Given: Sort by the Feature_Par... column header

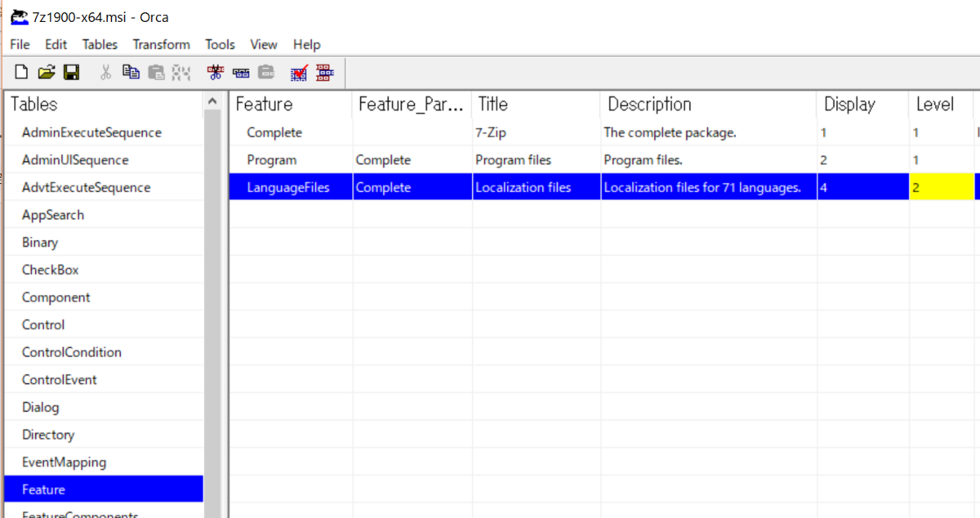Looking at the screenshot, I should click(x=412, y=105).
